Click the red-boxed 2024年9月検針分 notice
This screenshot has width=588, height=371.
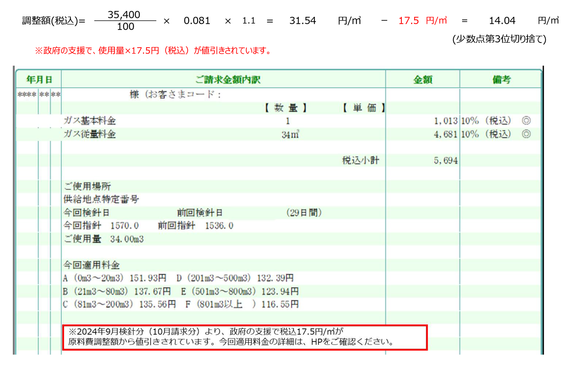pyautogui.click(x=244, y=337)
